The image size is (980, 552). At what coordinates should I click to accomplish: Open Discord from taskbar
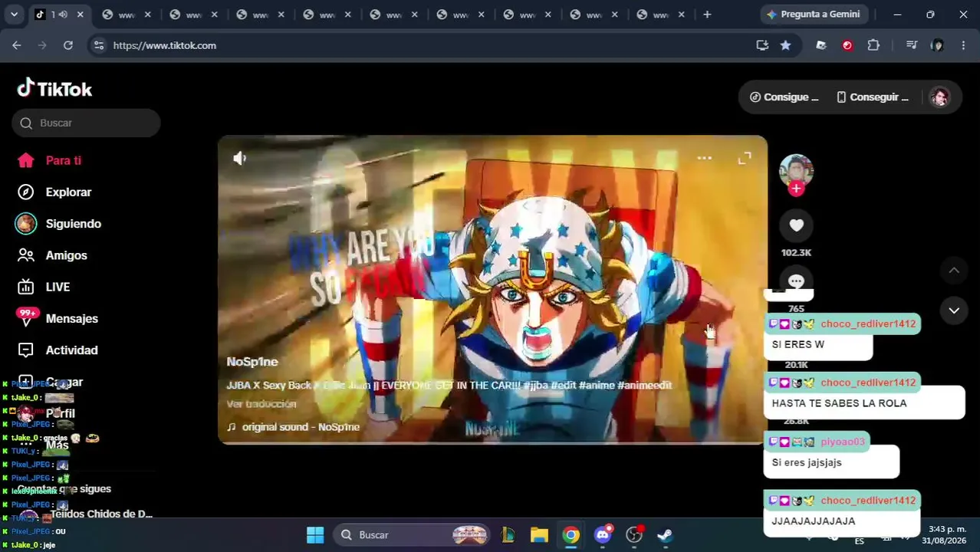click(603, 534)
